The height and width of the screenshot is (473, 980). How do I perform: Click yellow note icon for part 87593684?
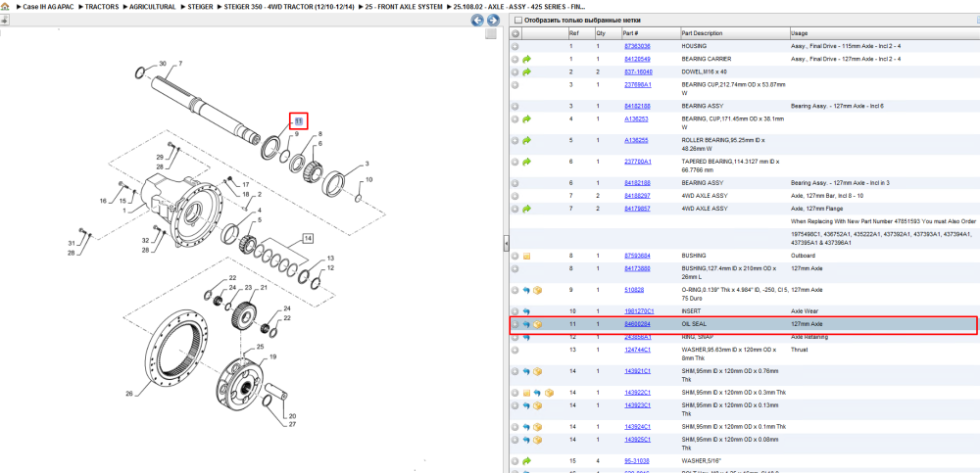(x=527, y=256)
